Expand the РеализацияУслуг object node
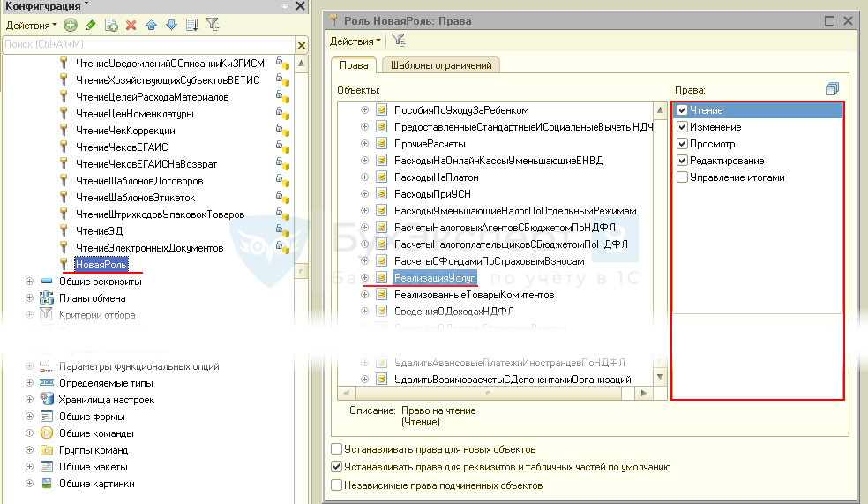This screenshot has width=868, height=504. 364,278
